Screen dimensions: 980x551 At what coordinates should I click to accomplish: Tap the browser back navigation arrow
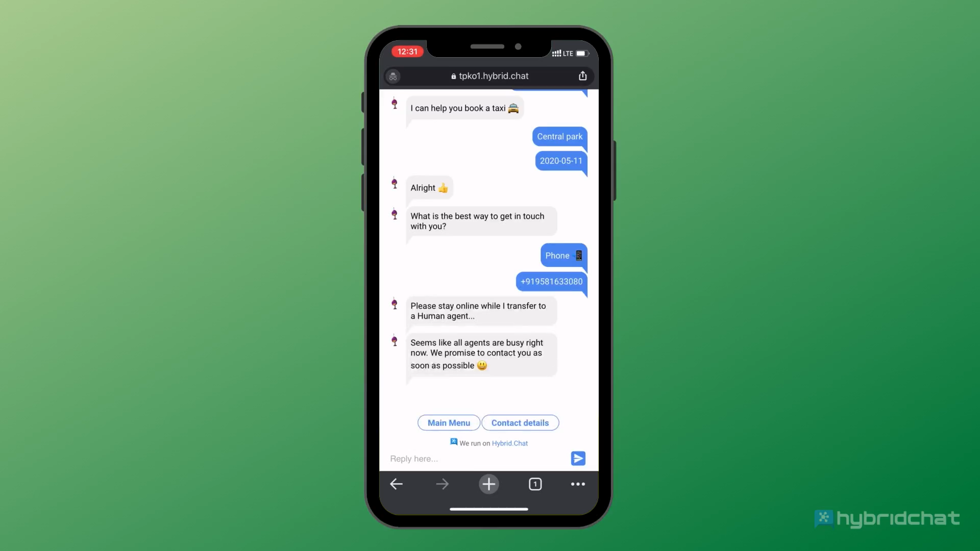[397, 484]
